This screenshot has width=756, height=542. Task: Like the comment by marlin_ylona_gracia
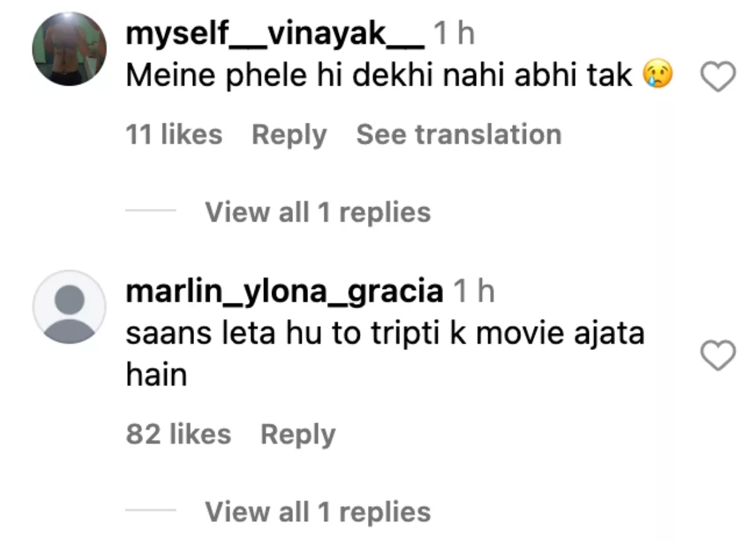(718, 357)
